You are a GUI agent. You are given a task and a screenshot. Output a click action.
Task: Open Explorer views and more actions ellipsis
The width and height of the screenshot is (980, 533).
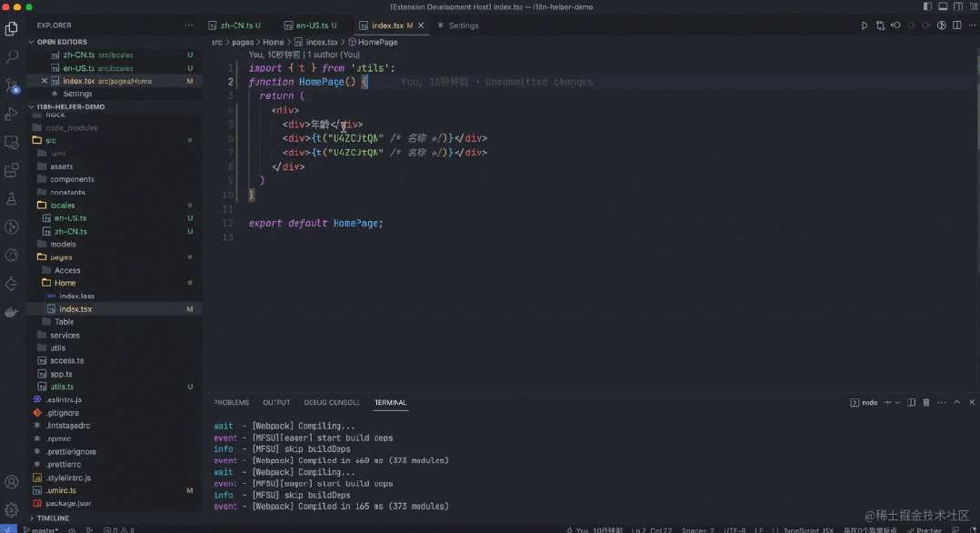click(189, 25)
